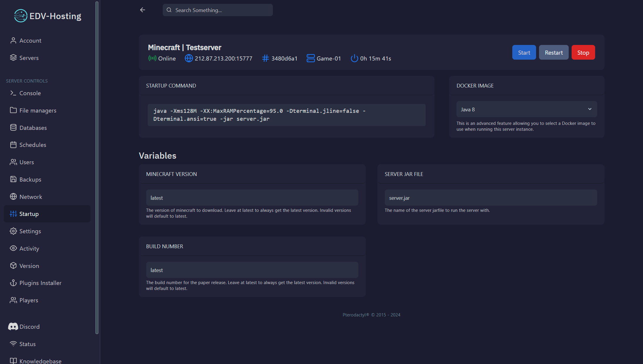
Task: Click the 3480d6a1 server ID text
Action: coord(284,58)
